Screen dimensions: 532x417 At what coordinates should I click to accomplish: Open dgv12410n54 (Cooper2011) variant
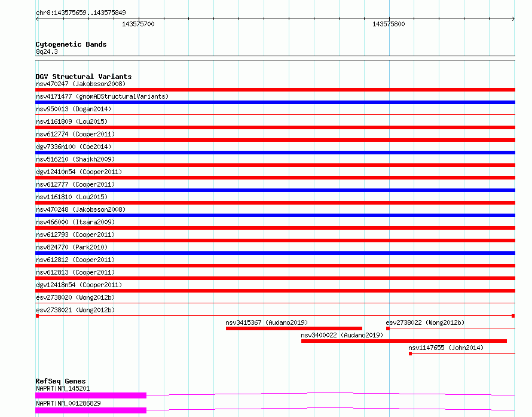pyautogui.click(x=79, y=172)
